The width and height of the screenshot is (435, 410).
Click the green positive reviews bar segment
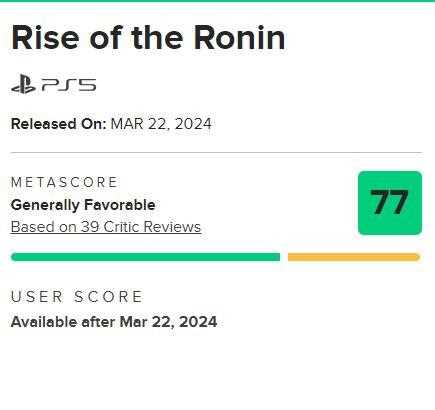(x=145, y=257)
